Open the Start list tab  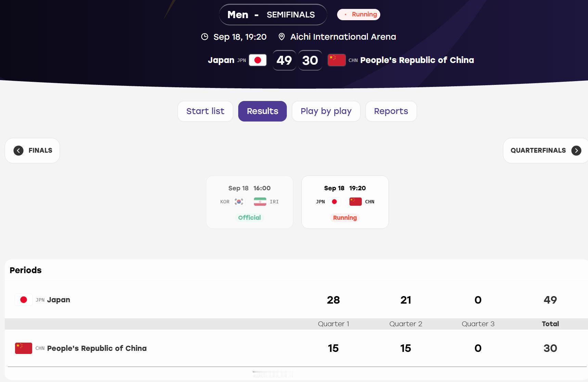pos(205,111)
